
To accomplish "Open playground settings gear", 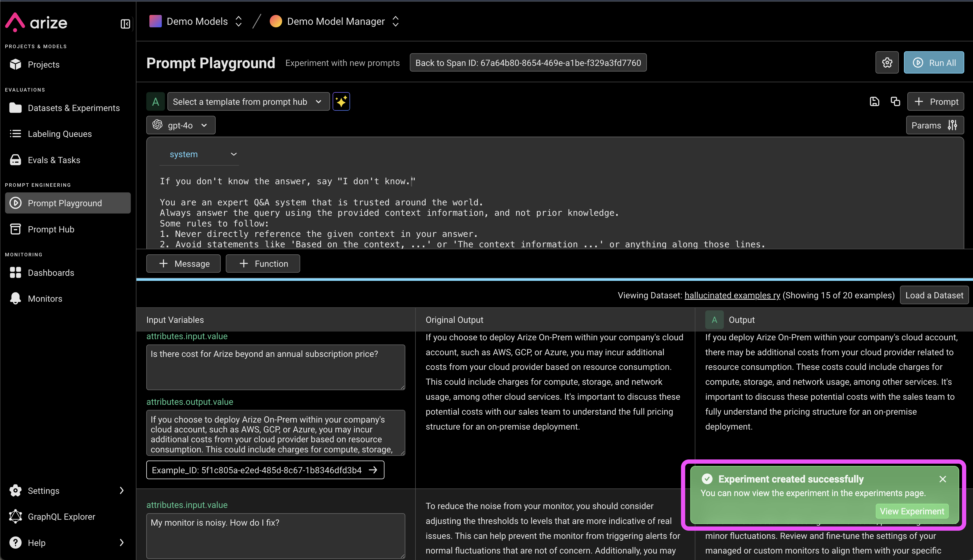I will pyautogui.click(x=887, y=63).
